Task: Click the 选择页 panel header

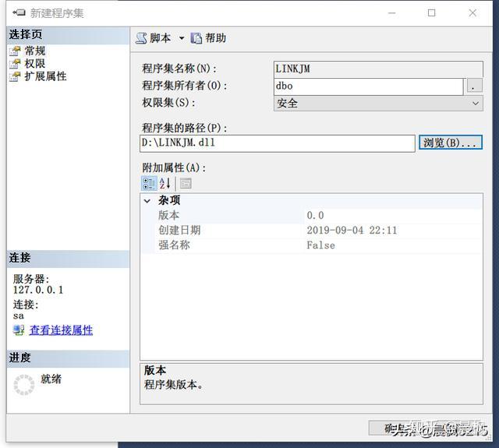Action: [68, 35]
